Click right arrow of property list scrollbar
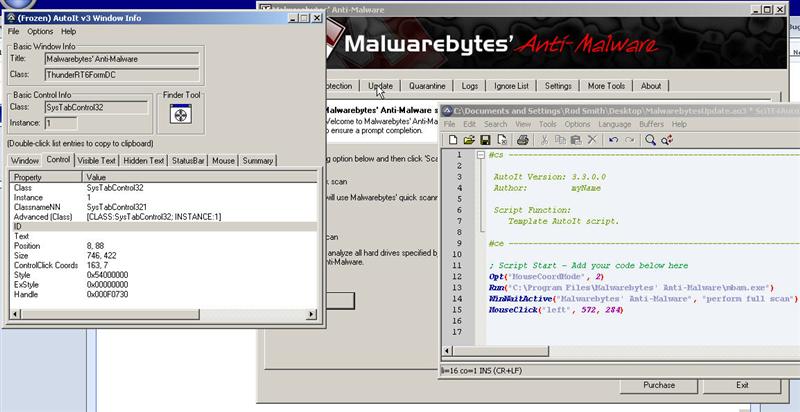 tap(311, 314)
